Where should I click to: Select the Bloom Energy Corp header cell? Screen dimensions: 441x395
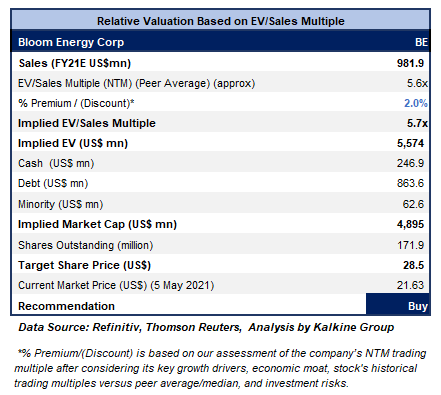pos(71,42)
